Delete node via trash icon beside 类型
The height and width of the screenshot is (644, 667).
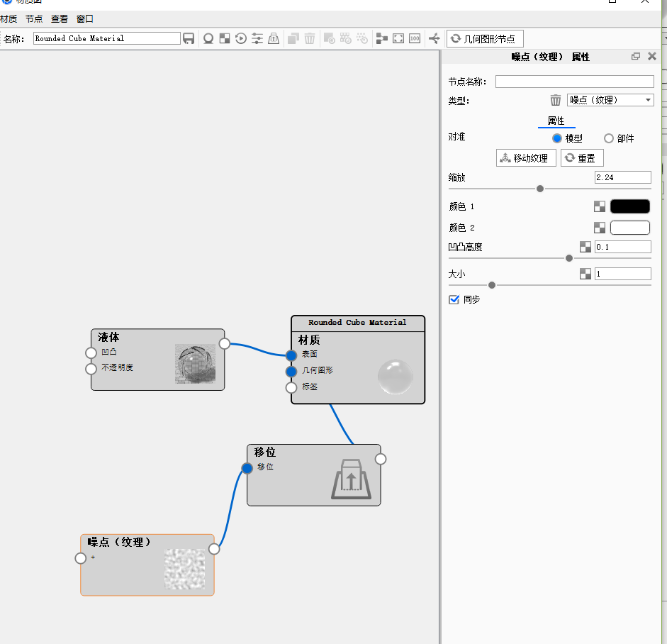[x=556, y=100]
